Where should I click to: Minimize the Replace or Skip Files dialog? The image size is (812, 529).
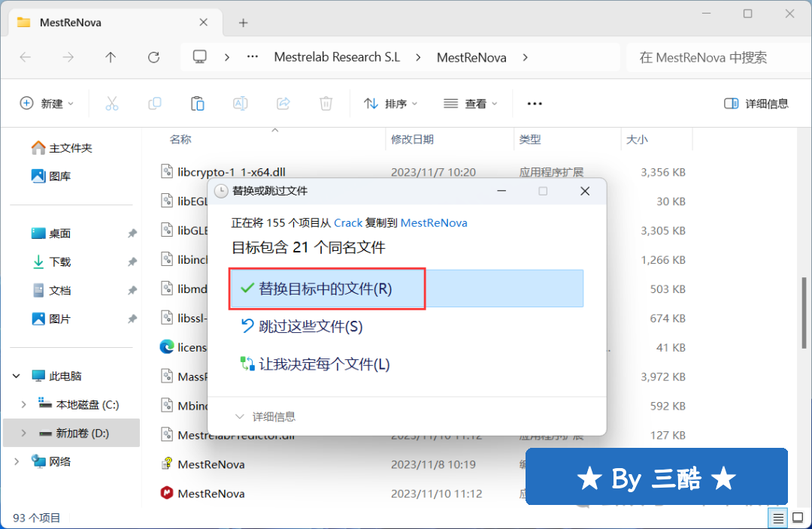coord(501,191)
